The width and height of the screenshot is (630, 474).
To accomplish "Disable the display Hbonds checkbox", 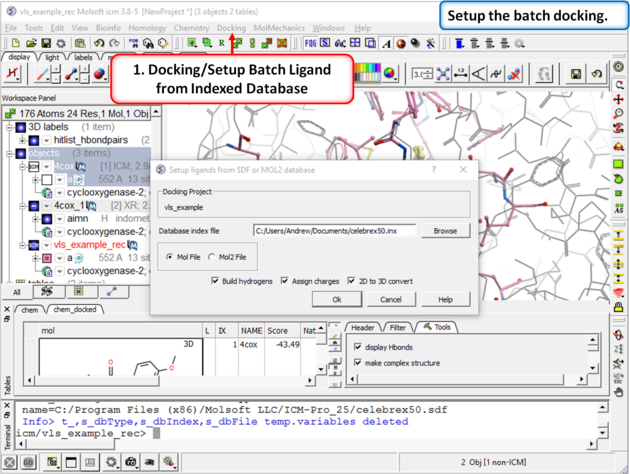I will 358,347.
